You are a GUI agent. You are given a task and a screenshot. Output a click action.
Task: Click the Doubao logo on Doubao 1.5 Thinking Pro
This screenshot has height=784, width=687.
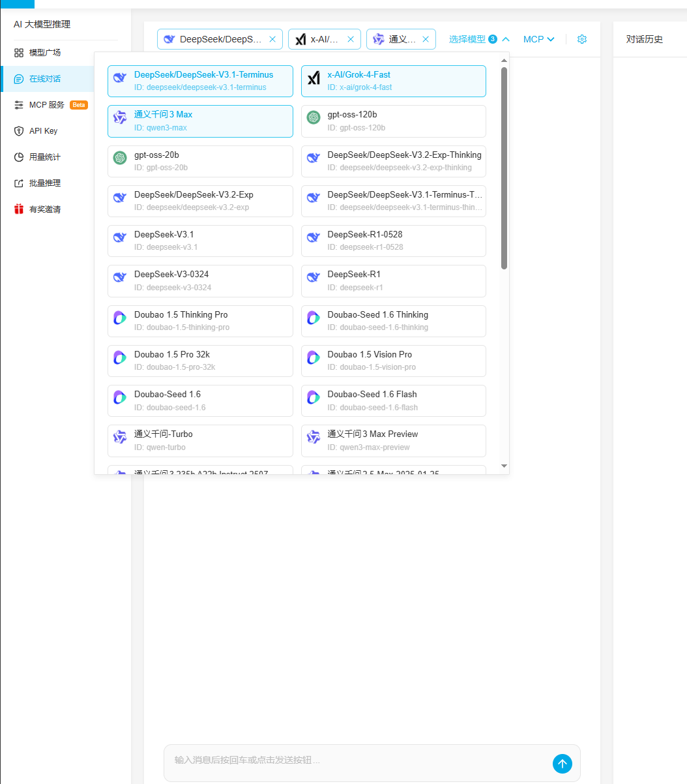(x=120, y=318)
